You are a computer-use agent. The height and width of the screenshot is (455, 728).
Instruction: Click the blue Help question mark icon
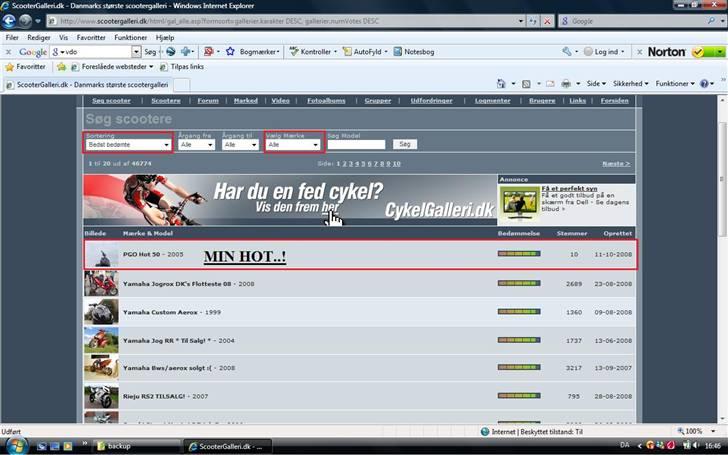(x=704, y=84)
